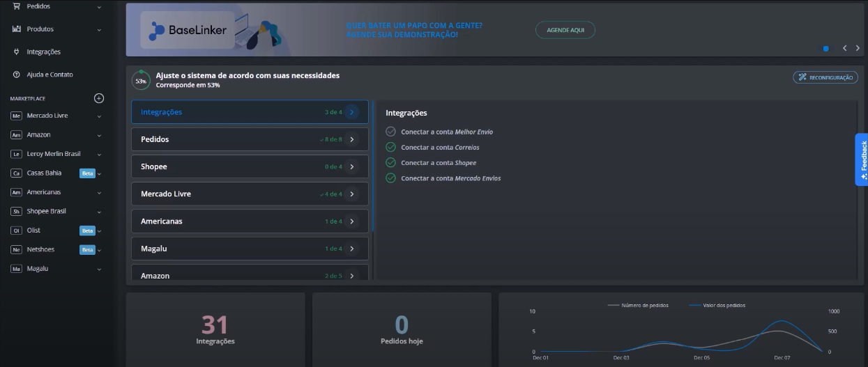Click the Olist 'Ol' badge icon
Screen dimensions: 868x367
(17, 231)
